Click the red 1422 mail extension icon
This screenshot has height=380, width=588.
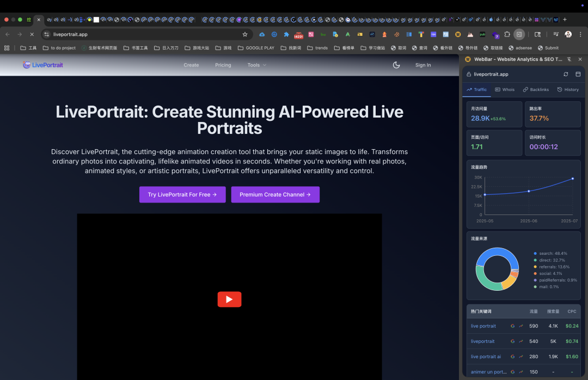click(298, 35)
